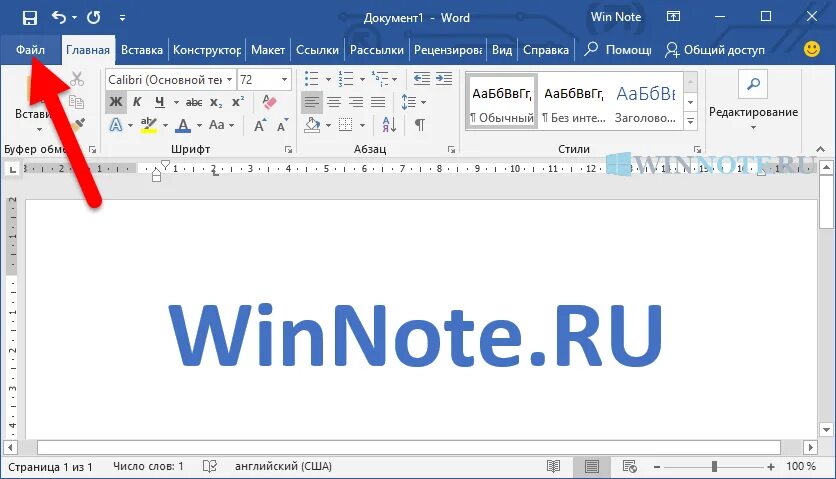This screenshot has width=836, height=479.
Task: Adjust the zoom slider handle
Action: (714, 467)
